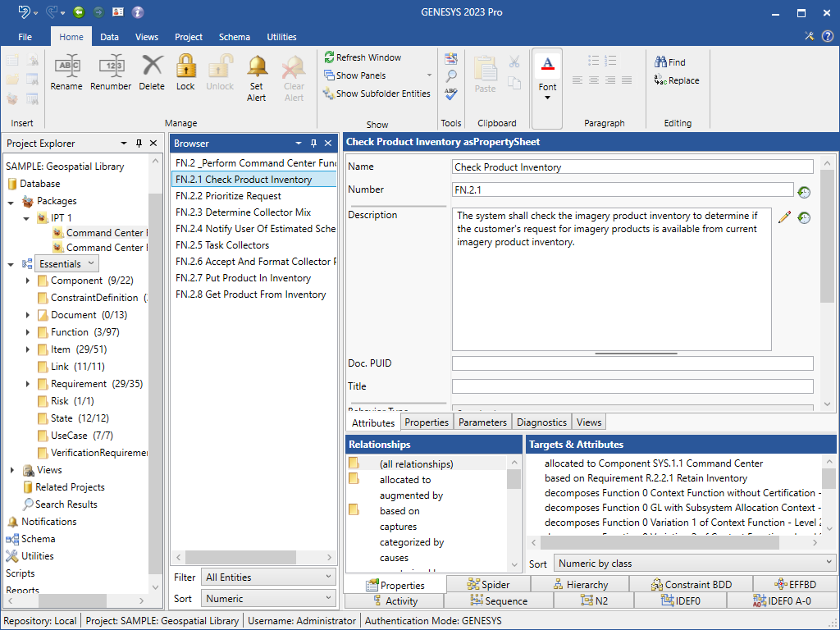Screen dimensions: 840x630
Task: Switch to the Diagnostics tab
Action: click(541, 422)
